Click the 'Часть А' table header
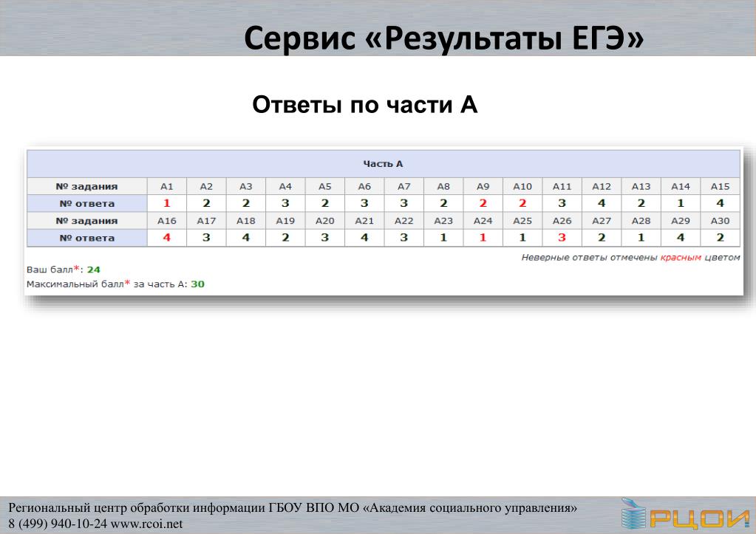 point(384,164)
